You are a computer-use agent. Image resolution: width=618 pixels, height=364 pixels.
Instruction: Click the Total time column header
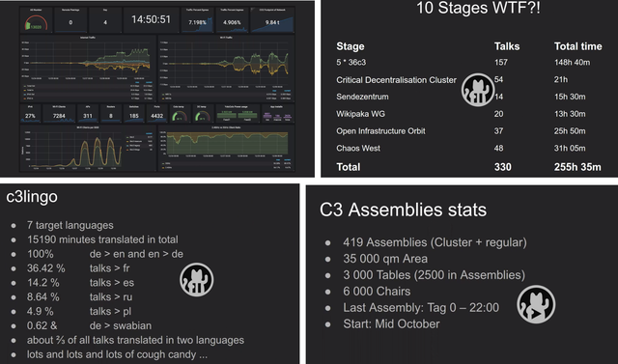tap(577, 46)
